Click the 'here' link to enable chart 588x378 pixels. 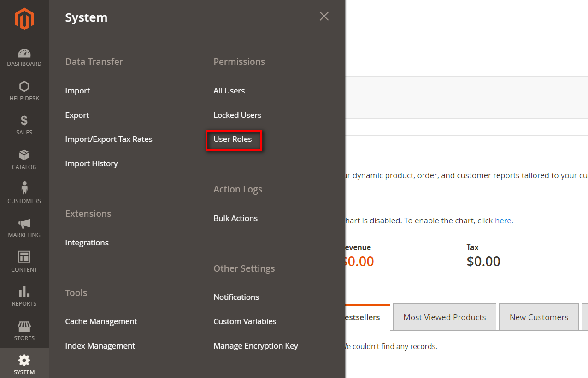point(503,221)
